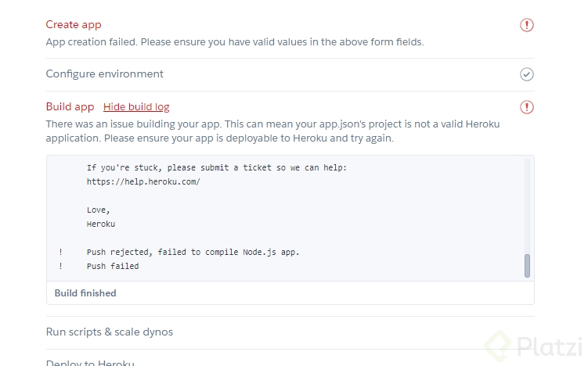The image size is (588, 366).
Task: Hide the build log
Action: pyautogui.click(x=136, y=107)
